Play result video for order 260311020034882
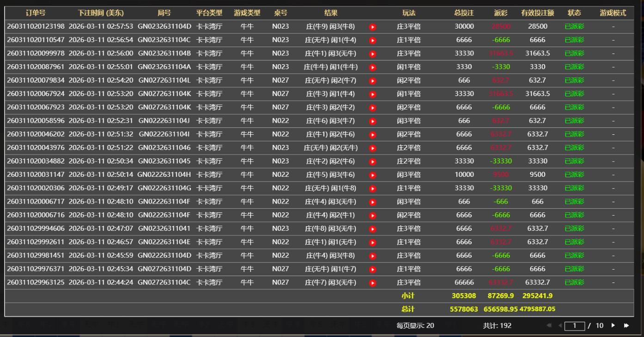The width and height of the screenshot is (644, 337). (373, 162)
